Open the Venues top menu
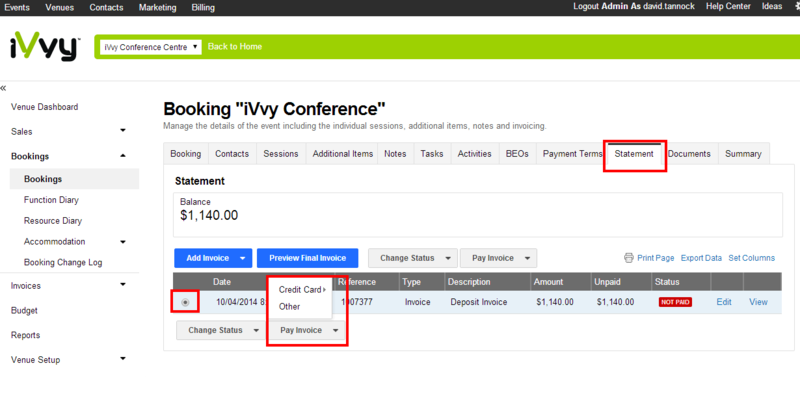Viewport: 800px width, 396px height. click(59, 7)
